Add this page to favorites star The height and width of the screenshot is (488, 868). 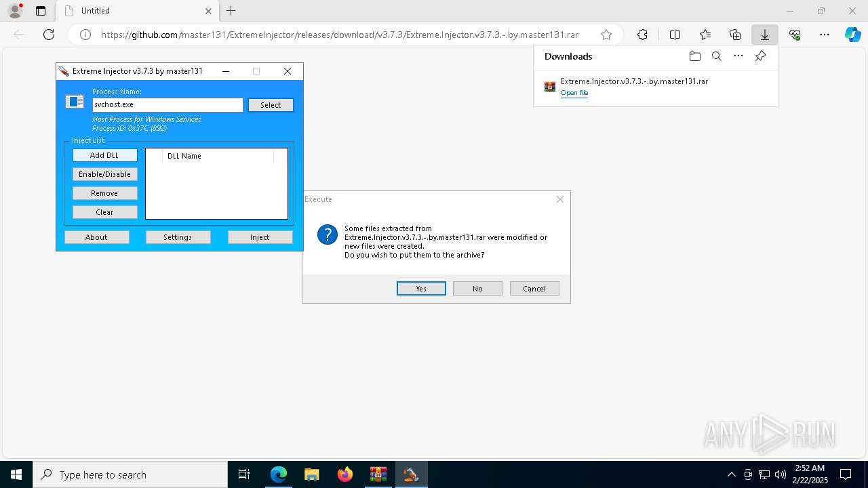(x=606, y=35)
